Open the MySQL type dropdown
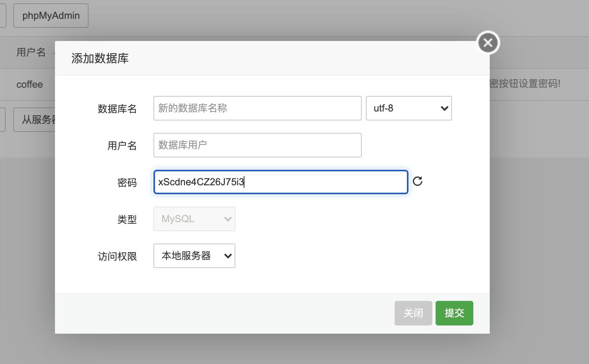This screenshot has height=364, width=589. (x=194, y=219)
